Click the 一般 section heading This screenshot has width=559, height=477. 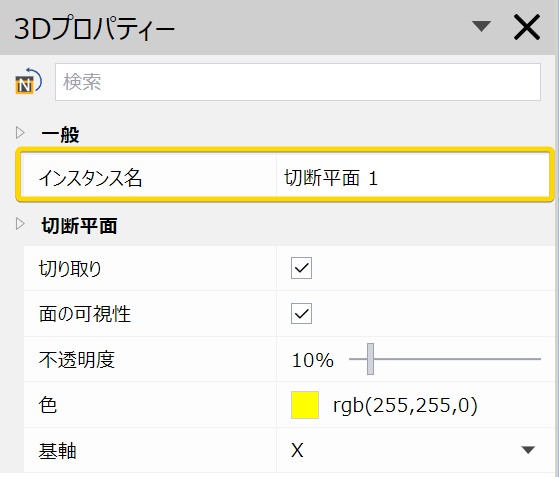point(60,134)
